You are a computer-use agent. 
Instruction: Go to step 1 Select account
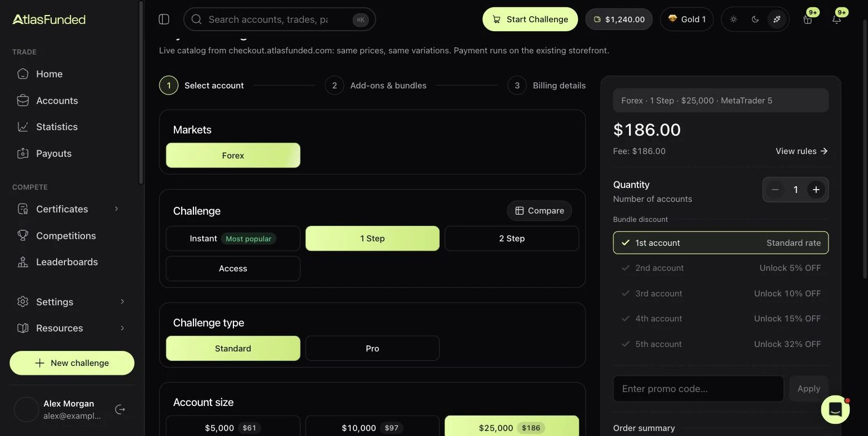click(201, 86)
